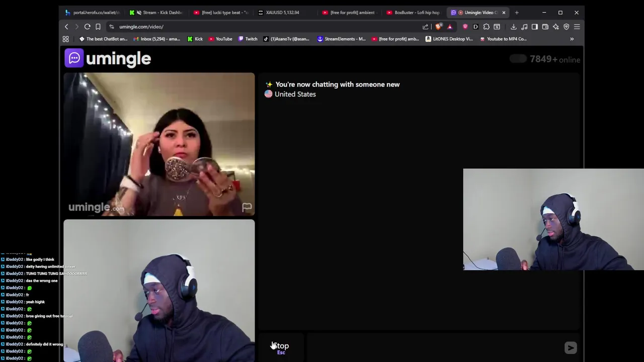Image resolution: width=644 pixels, height=362 pixels.
Task: Switch to the '[free for profit] ambient' tab
Action: [x=350, y=13]
